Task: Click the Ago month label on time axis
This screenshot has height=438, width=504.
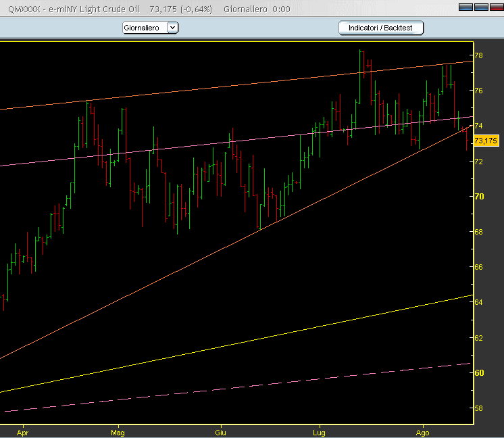Action: point(423,433)
